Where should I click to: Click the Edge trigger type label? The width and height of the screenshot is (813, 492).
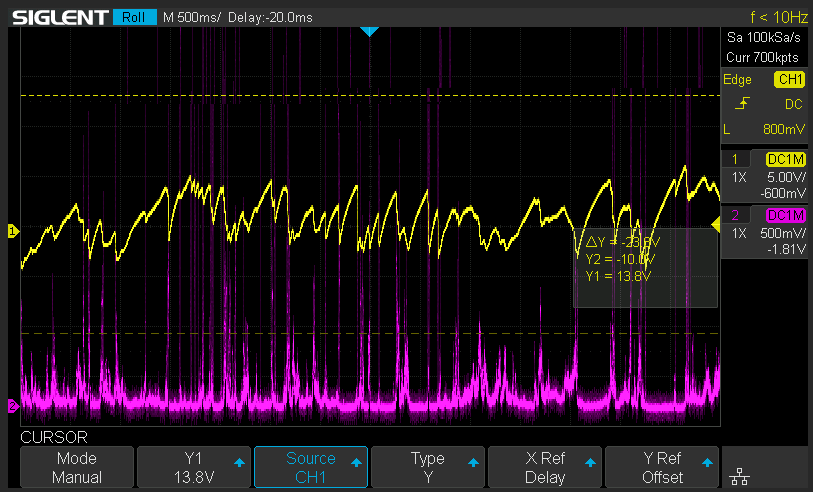tap(737, 79)
